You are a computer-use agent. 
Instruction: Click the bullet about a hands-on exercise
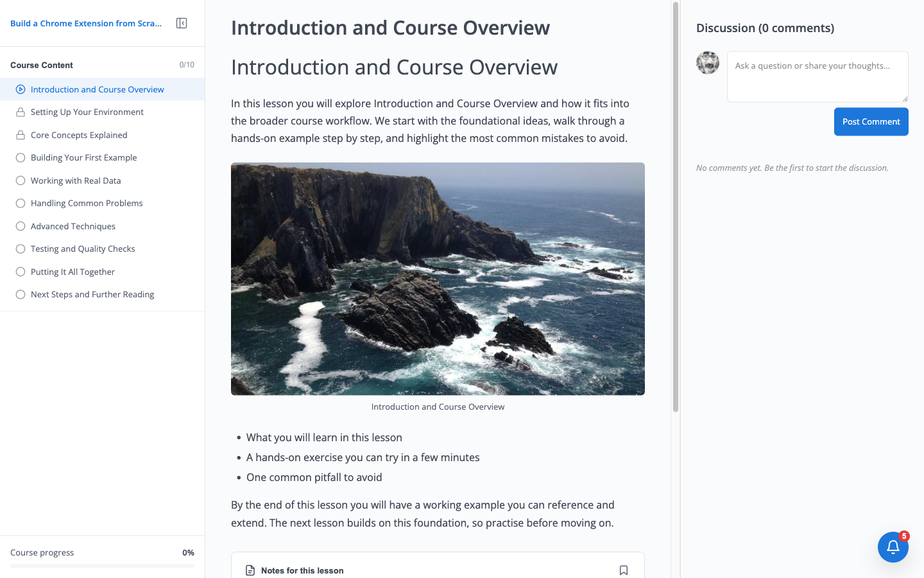pos(363,457)
